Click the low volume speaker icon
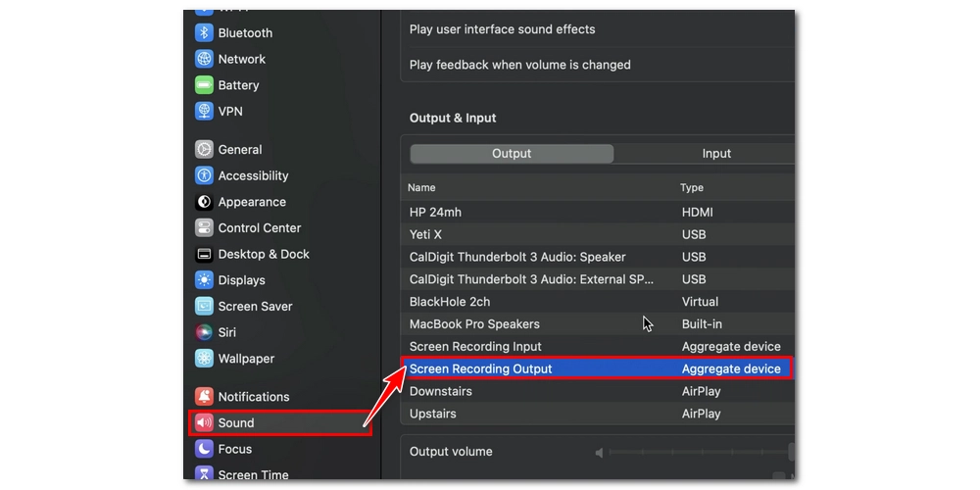 [x=600, y=453]
